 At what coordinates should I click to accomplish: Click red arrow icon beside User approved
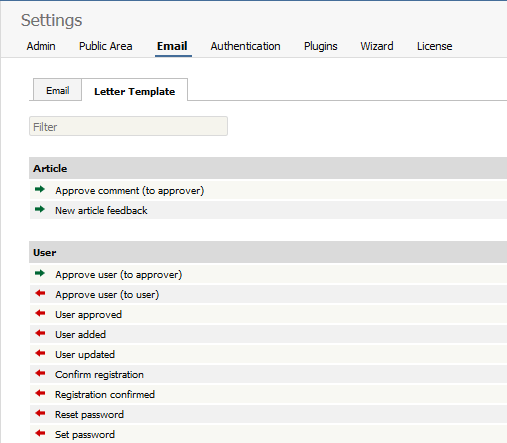point(40,313)
